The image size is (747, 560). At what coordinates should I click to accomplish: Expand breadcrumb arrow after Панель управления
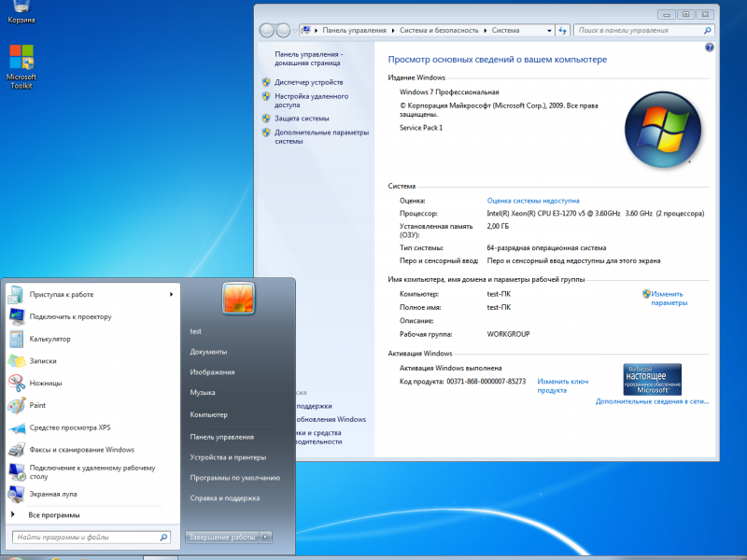click(x=392, y=31)
